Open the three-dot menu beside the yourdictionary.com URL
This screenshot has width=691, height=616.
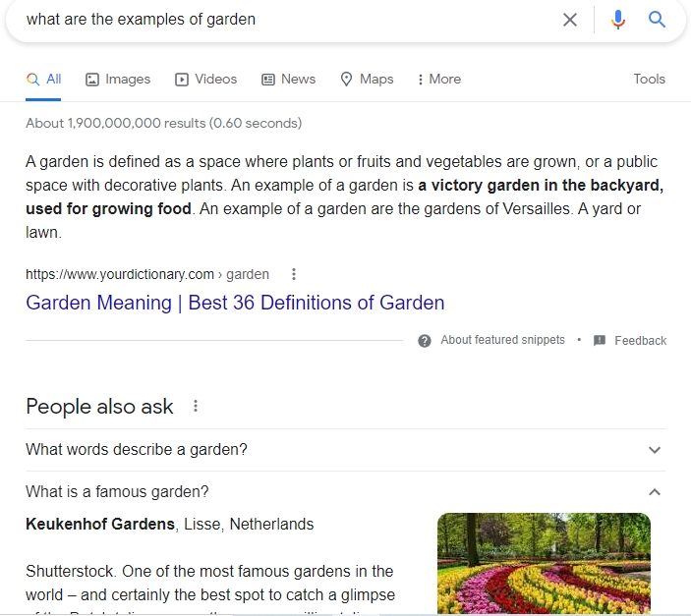coord(294,274)
